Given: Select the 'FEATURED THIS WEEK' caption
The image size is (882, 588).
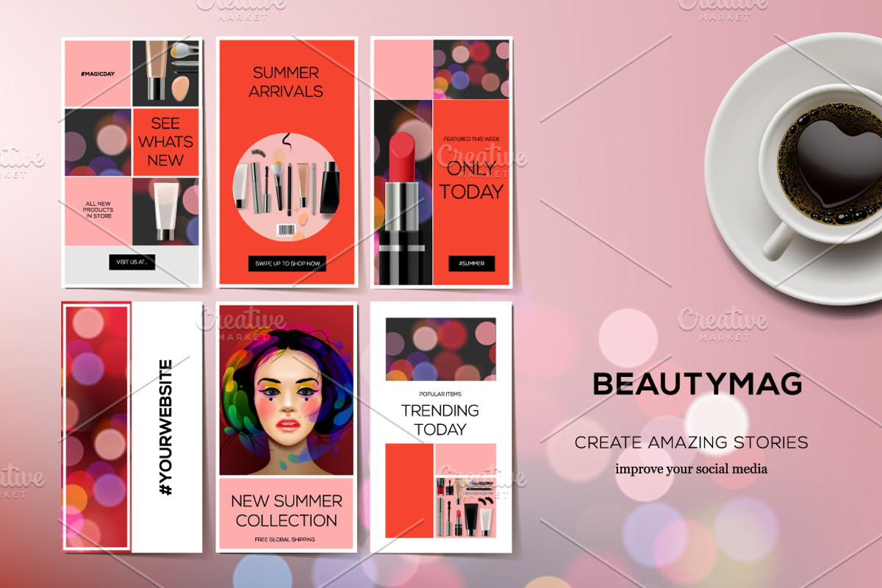Looking at the screenshot, I should click(x=471, y=138).
